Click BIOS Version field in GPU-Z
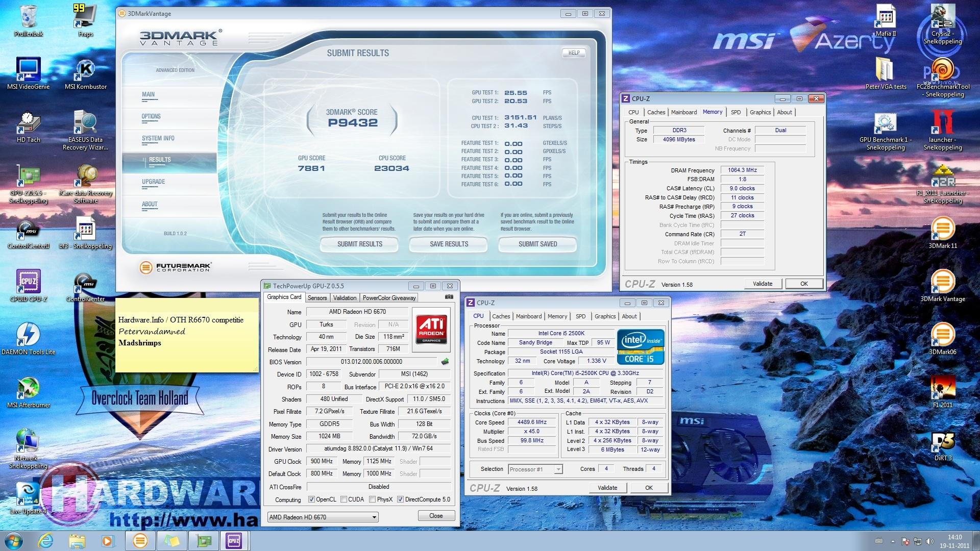980x551 pixels. coord(371,362)
